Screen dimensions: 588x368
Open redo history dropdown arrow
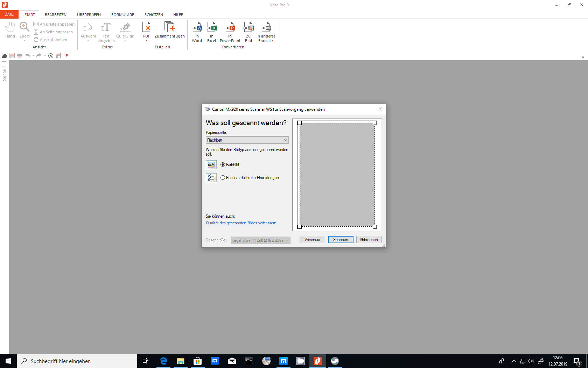45,55
